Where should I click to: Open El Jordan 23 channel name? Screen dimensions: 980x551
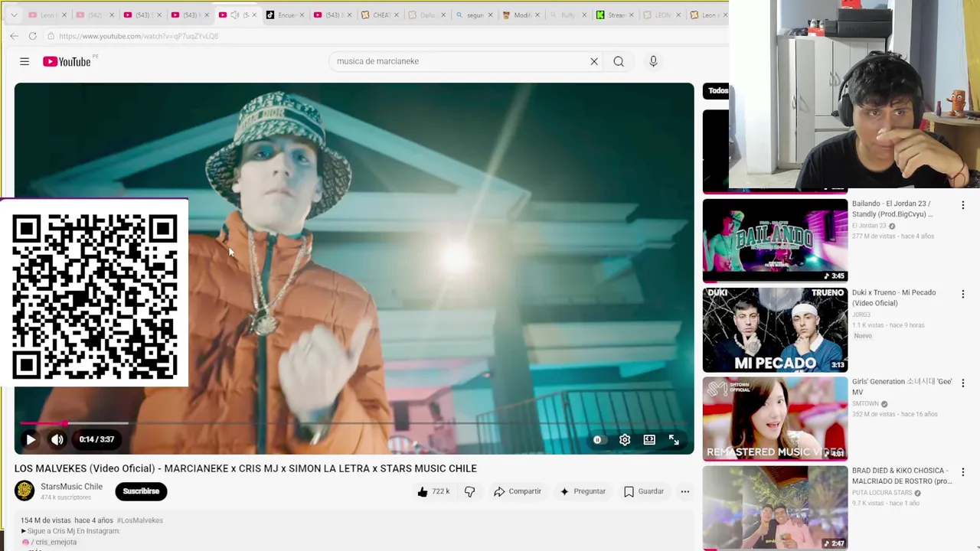click(x=869, y=226)
